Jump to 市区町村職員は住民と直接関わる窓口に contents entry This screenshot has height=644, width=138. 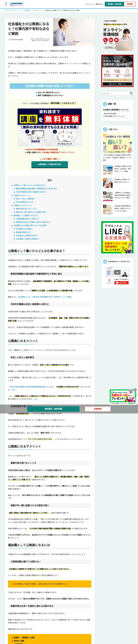pos(31,192)
